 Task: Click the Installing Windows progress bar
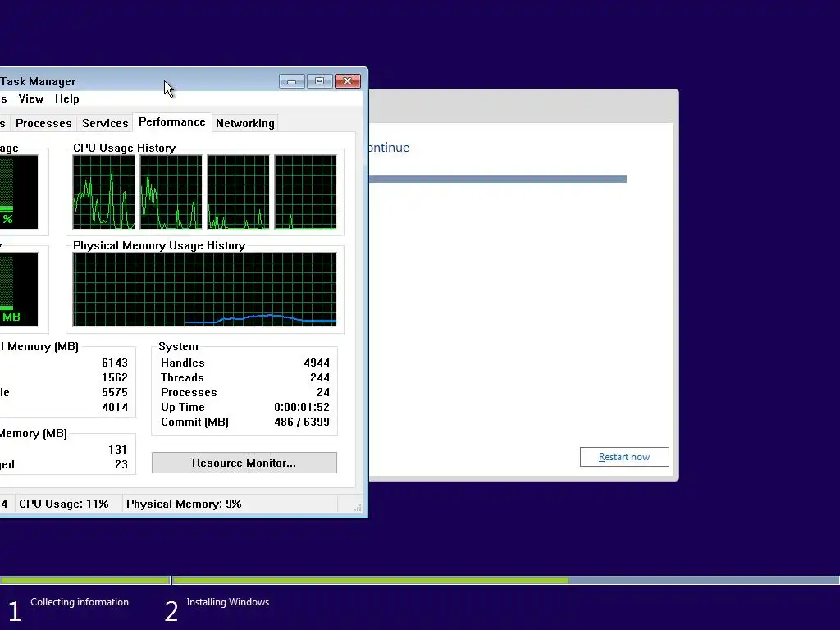[x=505, y=580]
